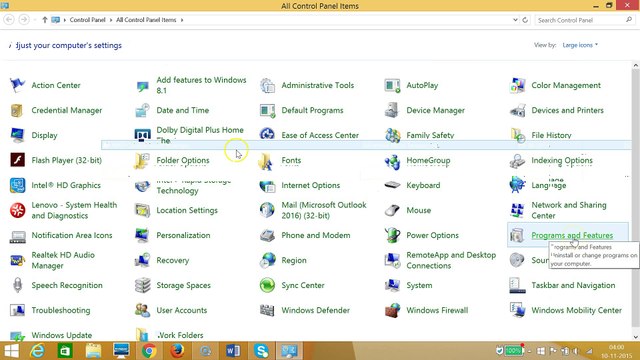Expand the address bar history dropdown arrow

[515, 20]
